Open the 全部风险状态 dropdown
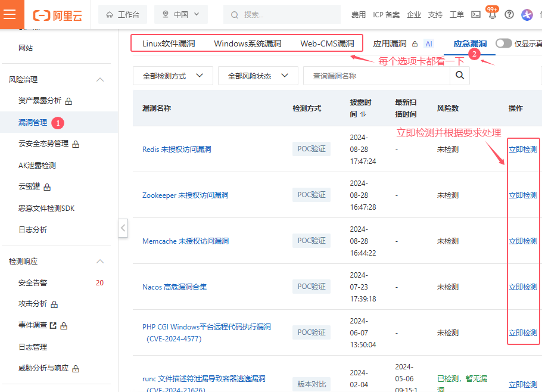The height and width of the screenshot is (392, 542). click(258, 76)
